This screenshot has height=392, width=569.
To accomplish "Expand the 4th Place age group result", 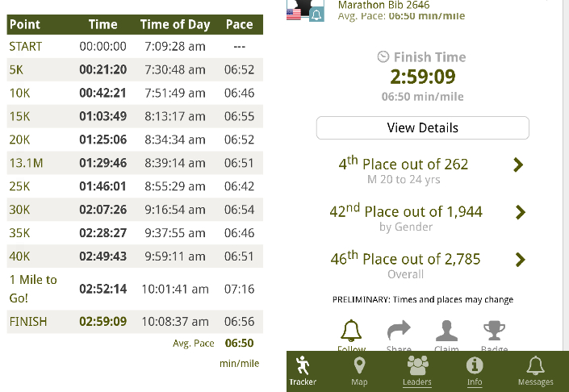I will 518,165.
